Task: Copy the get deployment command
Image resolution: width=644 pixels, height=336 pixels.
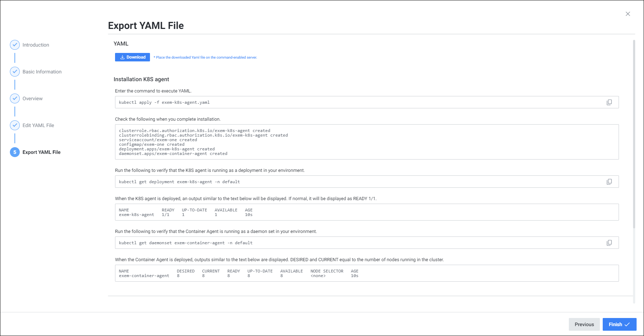Action: 609,182
